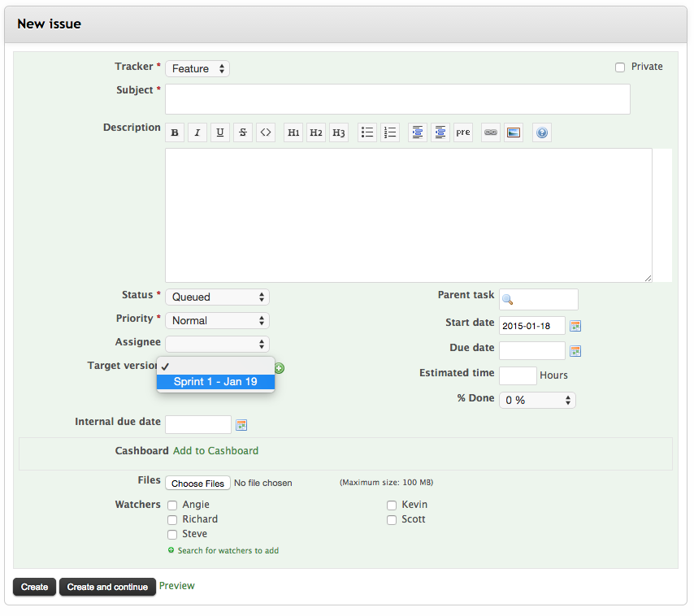
Task: Focus the Internal due date field
Action: (198, 424)
